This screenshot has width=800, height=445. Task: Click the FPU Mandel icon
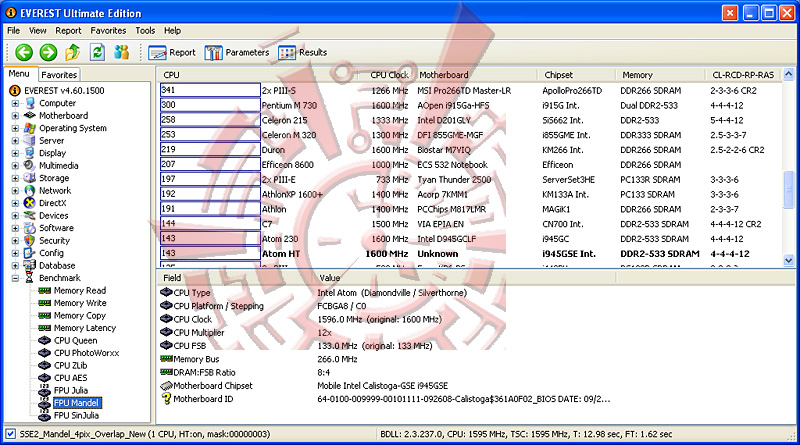(x=45, y=403)
